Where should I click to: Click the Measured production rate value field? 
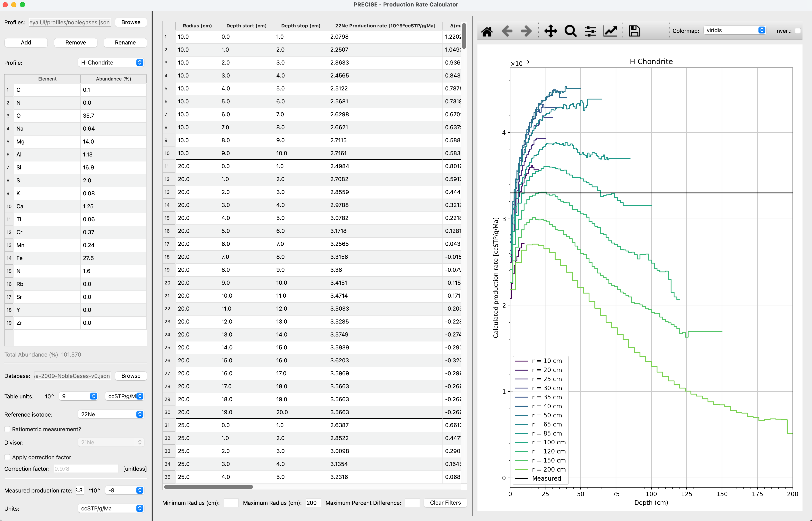point(79,490)
